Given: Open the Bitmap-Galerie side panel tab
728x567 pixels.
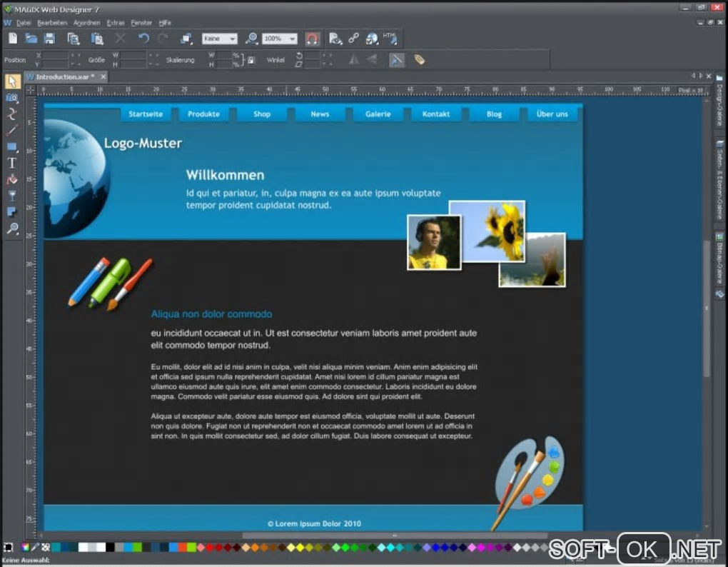Looking at the screenshot, I should [x=719, y=260].
